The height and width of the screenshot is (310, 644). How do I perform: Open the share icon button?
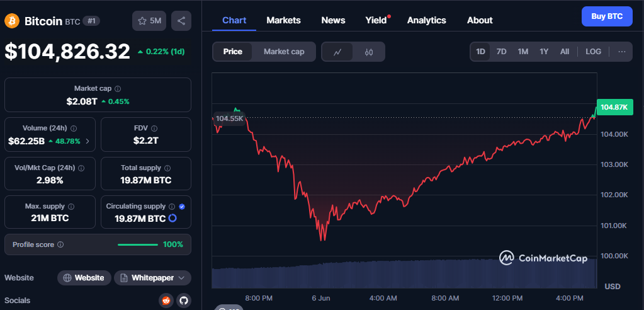181,21
